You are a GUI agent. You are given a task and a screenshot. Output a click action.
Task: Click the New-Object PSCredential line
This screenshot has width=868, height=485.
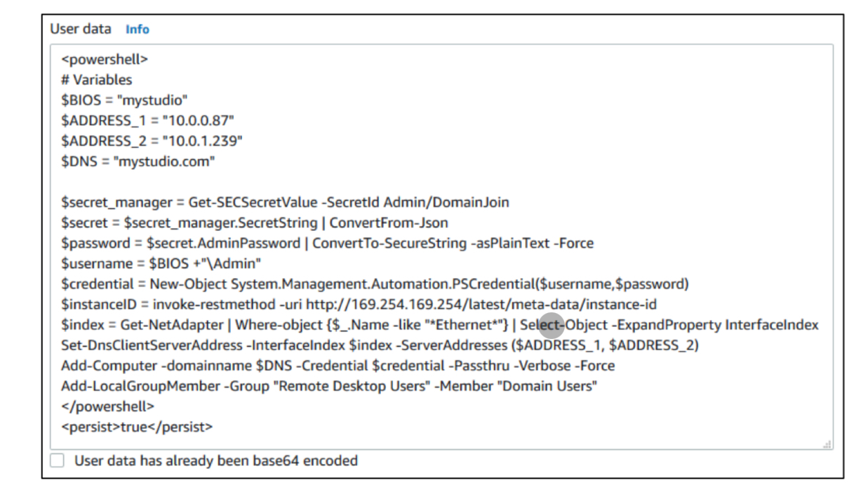tap(375, 284)
